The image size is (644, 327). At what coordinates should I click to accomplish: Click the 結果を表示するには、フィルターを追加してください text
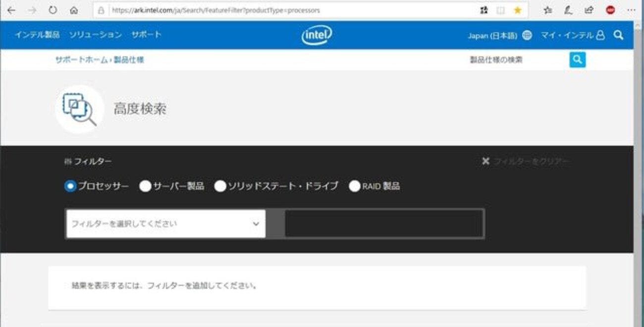coord(164,286)
